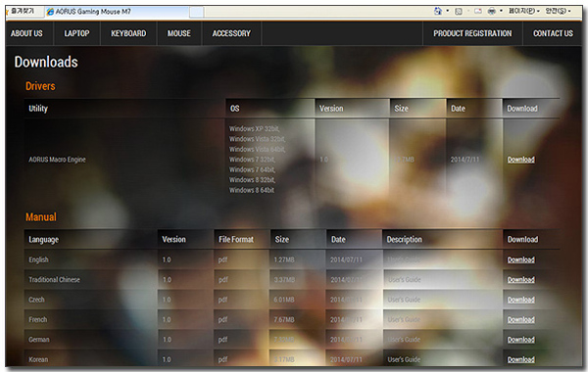Click the Home icon in browser toolbar
The width and height of the screenshot is (588, 372).
tap(438, 11)
